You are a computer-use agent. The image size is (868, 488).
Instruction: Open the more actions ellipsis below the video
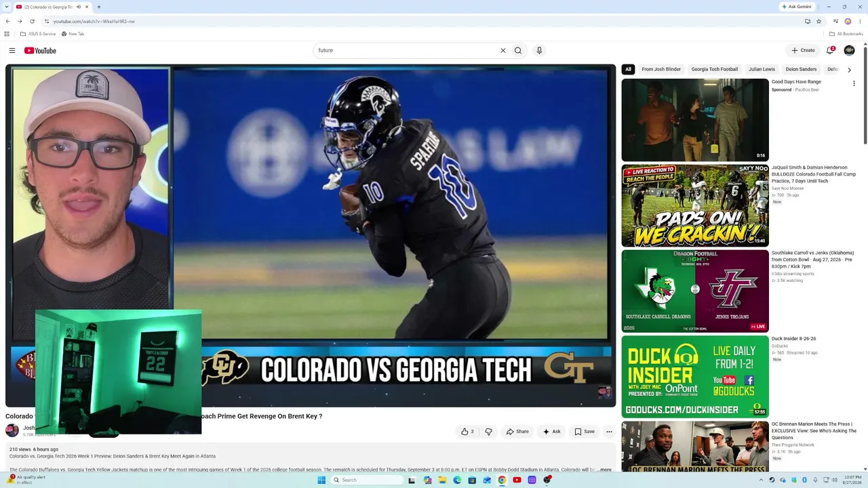[x=609, y=431]
